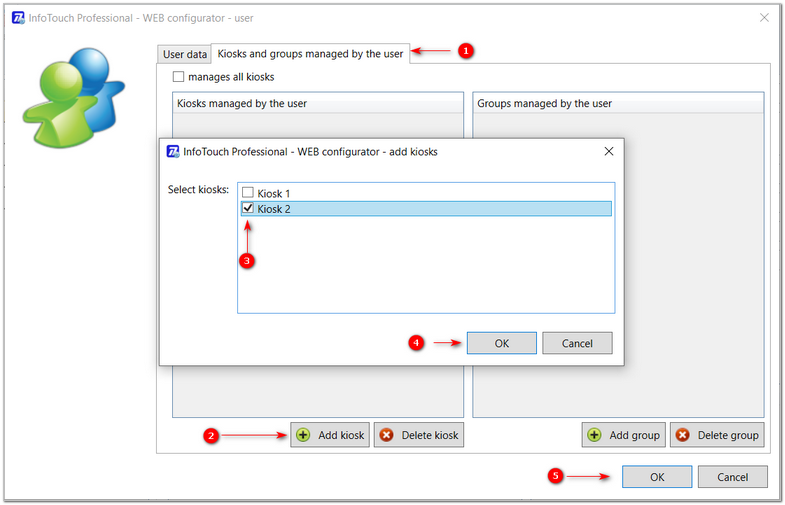Image resolution: width=785 pixels, height=505 pixels.
Task: Click the red X icon on Delete group
Action: (682, 435)
